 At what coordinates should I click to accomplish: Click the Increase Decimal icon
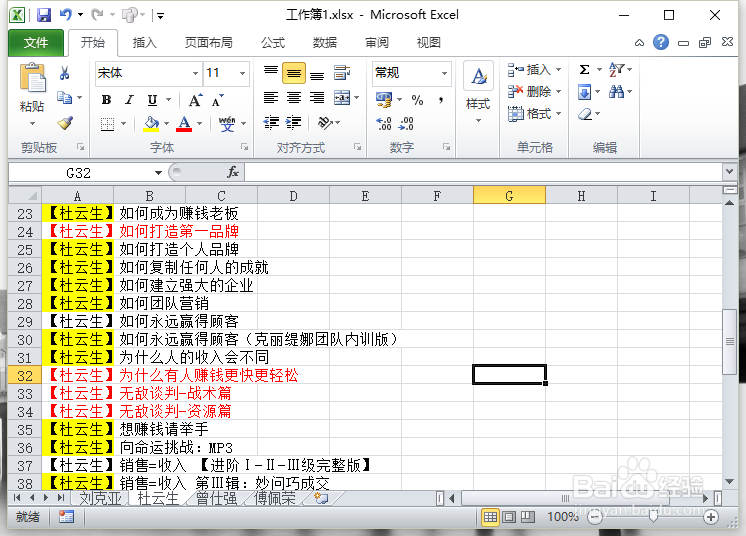[384, 124]
